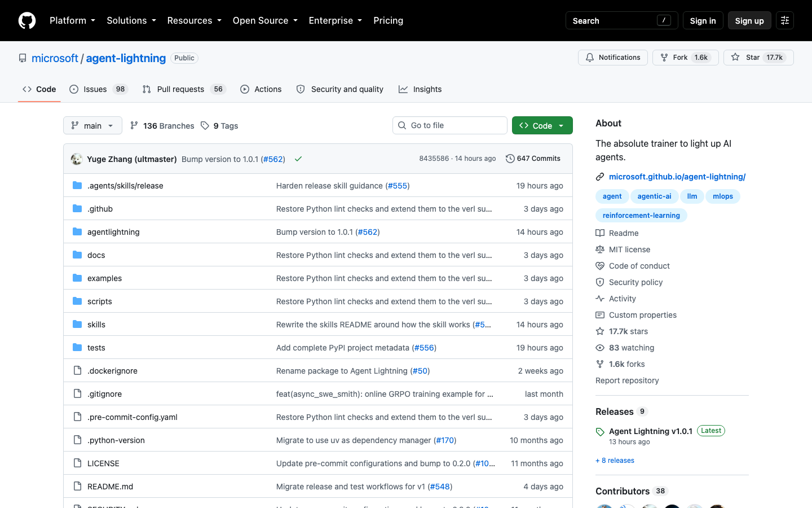Open the green Code dropdown button
Screen dimensions: 812x508
(x=542, y=125)
